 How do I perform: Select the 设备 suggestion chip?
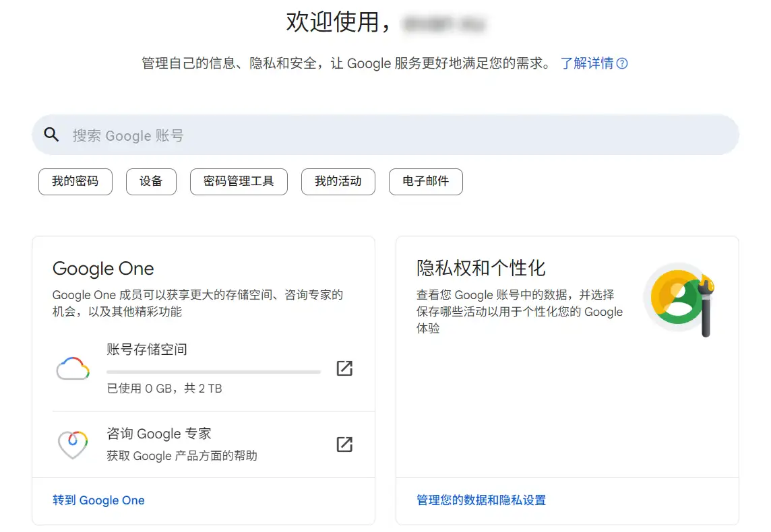point(151,181)
